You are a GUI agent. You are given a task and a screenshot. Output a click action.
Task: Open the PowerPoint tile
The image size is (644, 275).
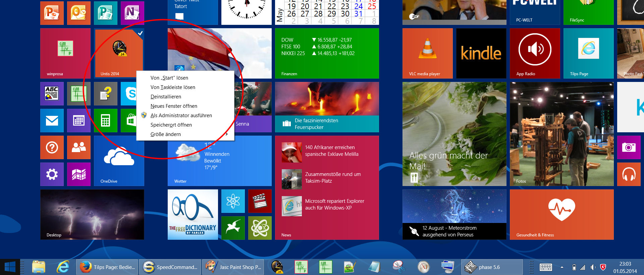(x=52, y=13)
